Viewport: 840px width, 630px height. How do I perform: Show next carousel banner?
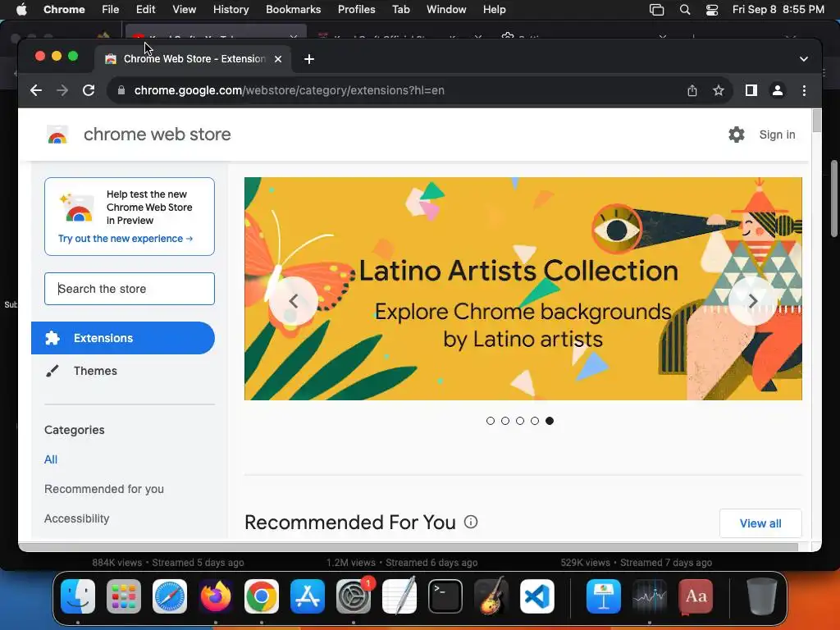pyautogui.click(x=752, y=301)
